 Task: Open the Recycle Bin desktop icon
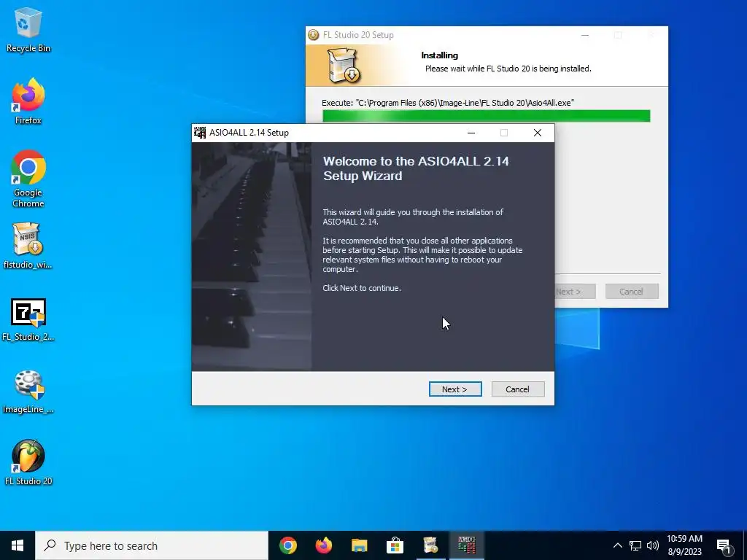pos(28,30)
